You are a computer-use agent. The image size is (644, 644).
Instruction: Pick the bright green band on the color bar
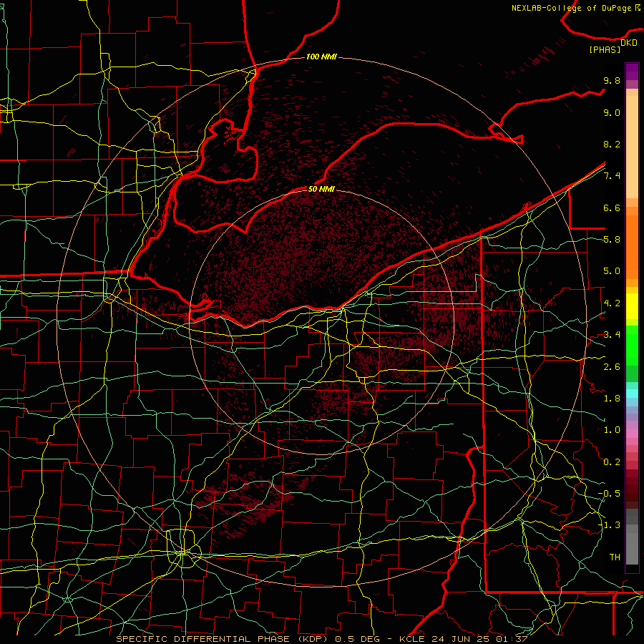tap(632, 345)
